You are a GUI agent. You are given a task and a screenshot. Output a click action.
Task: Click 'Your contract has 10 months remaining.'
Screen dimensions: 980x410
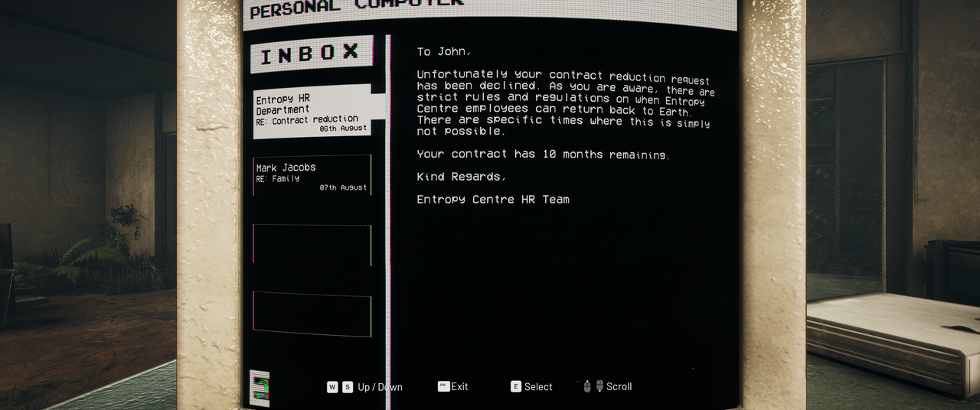(544, 155)
